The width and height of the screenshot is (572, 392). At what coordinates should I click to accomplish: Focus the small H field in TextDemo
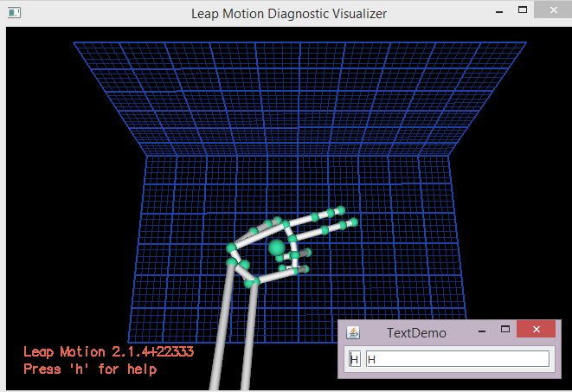pyautogui.click(x=355, y=359)
